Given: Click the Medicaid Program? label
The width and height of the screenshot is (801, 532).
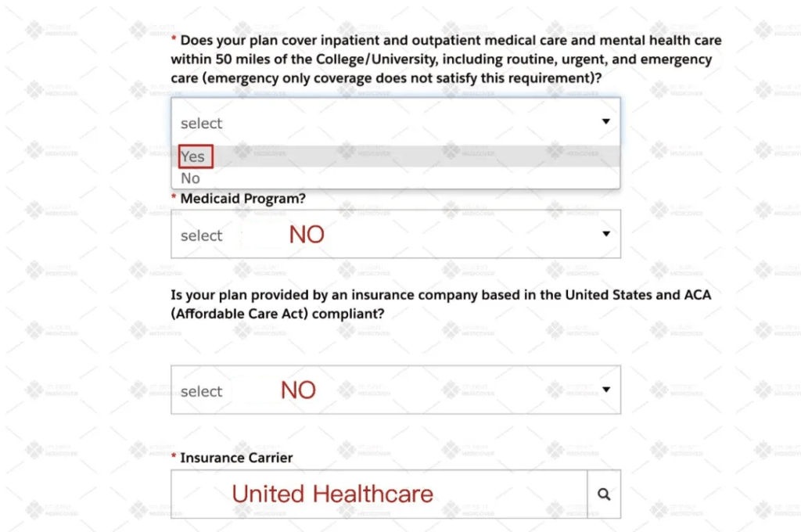Looking at the screenshot, I should 242,198.
